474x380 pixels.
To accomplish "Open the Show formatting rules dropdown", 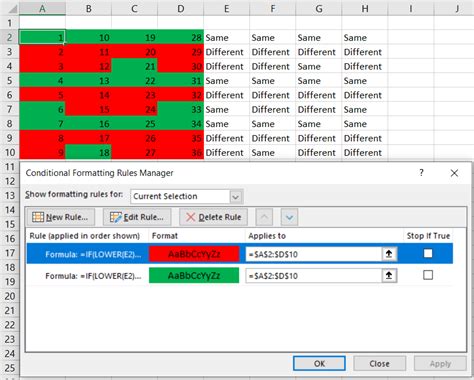I will pyautogui.click(x=236, y=197).
